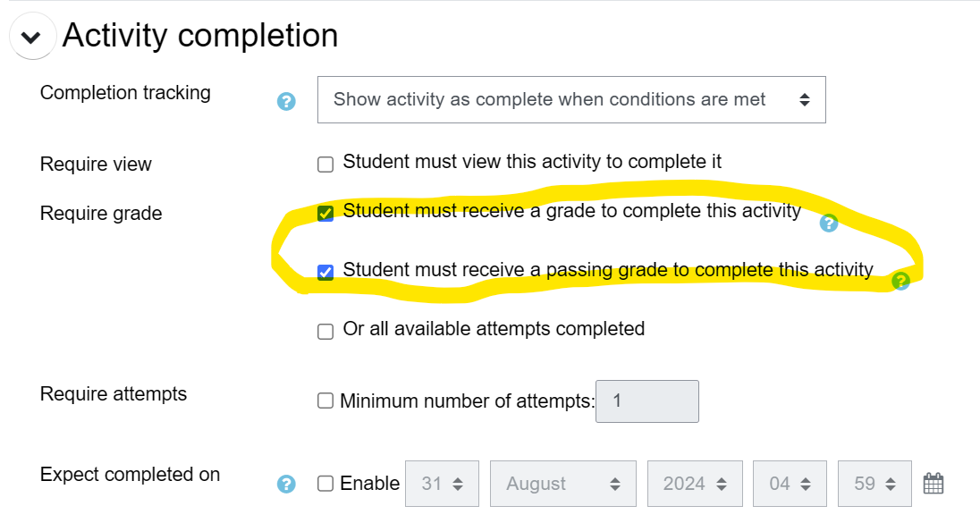980x523 pixels.
Task: Uncheck Student must receive a passing grade
Action: [x=325, y=271]
